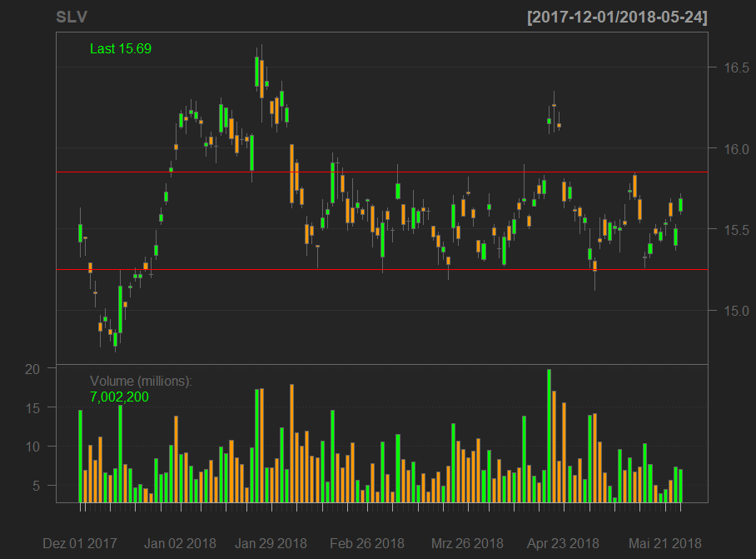
Task: Click the 15.0 price axis label
Action: pos(730,311)
